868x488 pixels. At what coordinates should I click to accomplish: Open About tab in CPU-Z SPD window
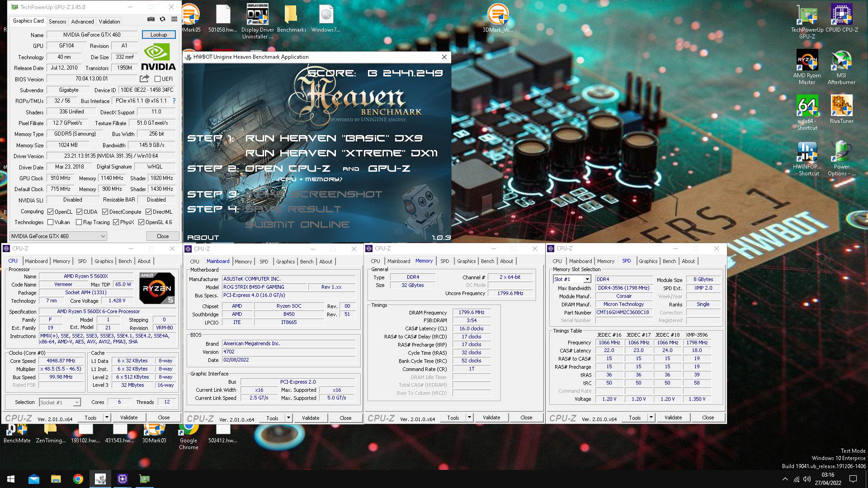688,261
